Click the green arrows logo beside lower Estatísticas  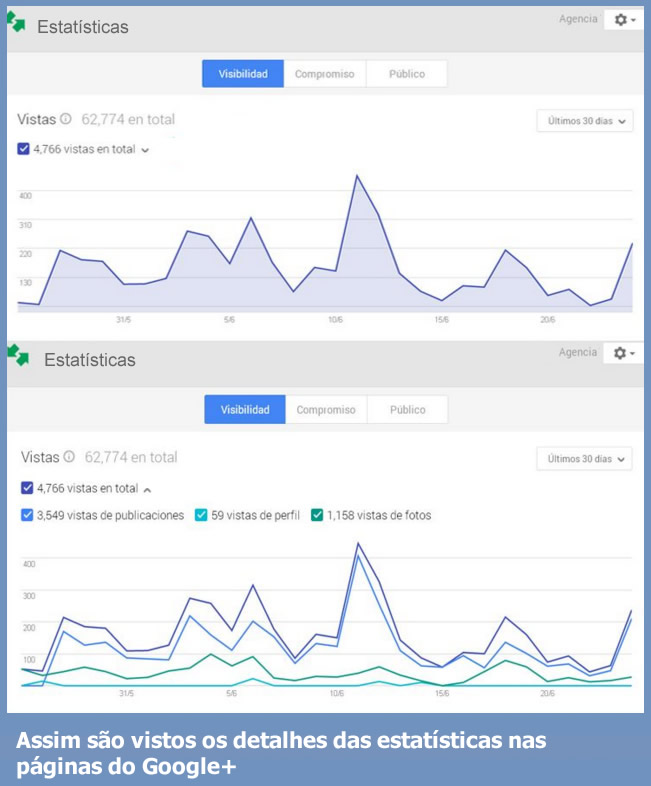(x=18, y=355)
